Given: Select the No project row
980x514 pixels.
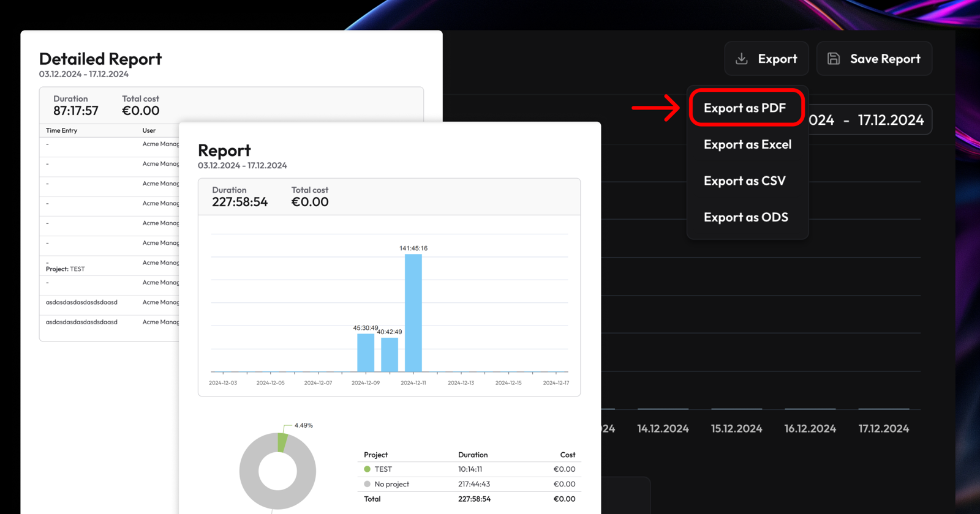Looking at the screenshot, I should [469, 484].
